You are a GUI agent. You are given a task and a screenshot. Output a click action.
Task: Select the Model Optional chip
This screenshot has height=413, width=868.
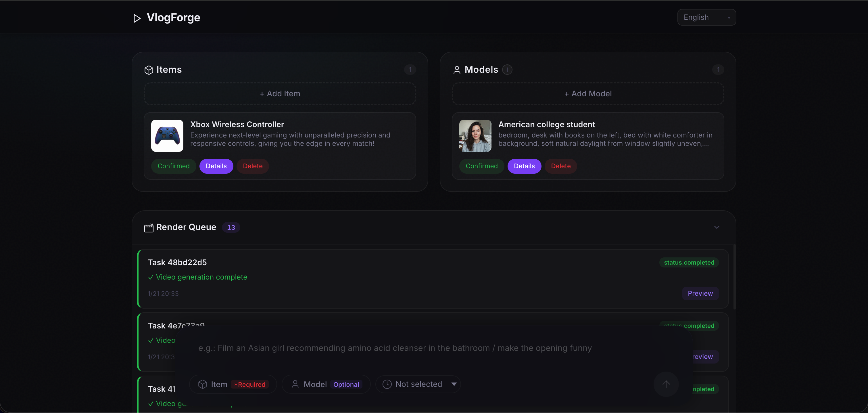[326, 384]
